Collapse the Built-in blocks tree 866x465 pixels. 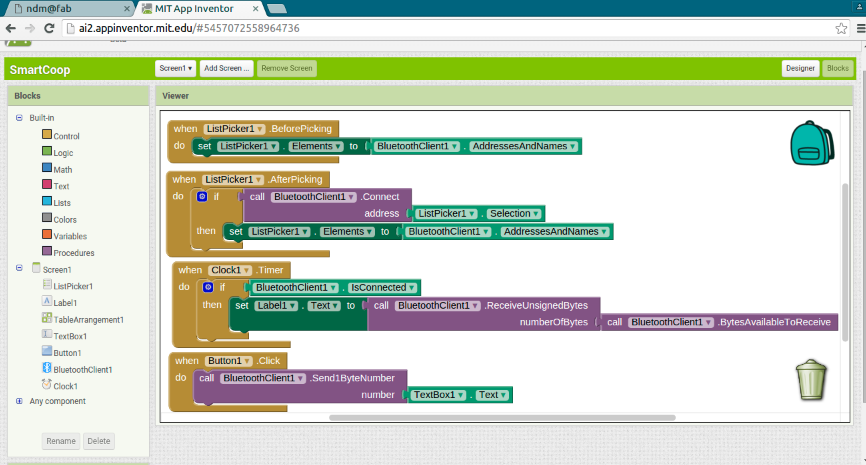[x=19, y=118]
